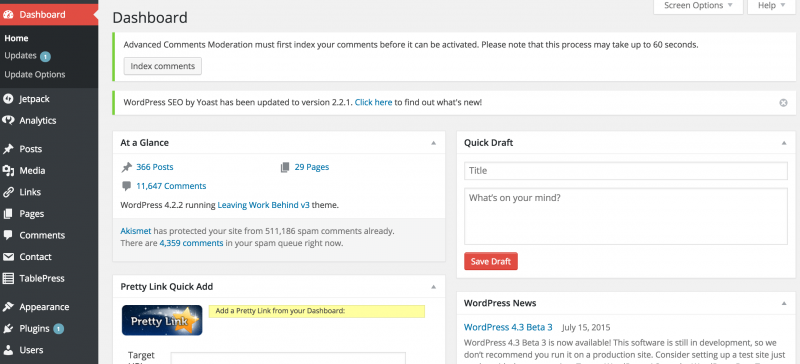This screenshot has width=800, height=364.
Task: Open the Akismet link
Action: coord(136,231)
